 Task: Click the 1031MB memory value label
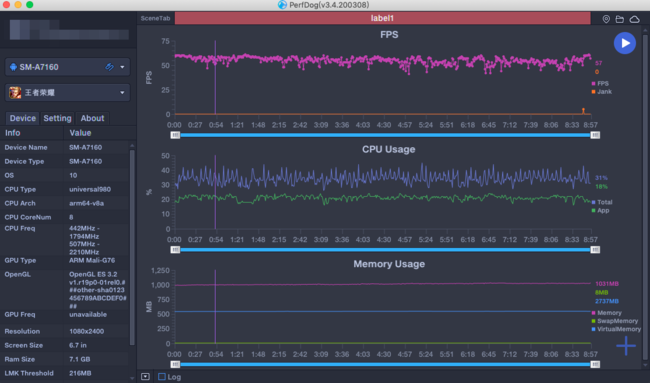[x=607, y=284]
